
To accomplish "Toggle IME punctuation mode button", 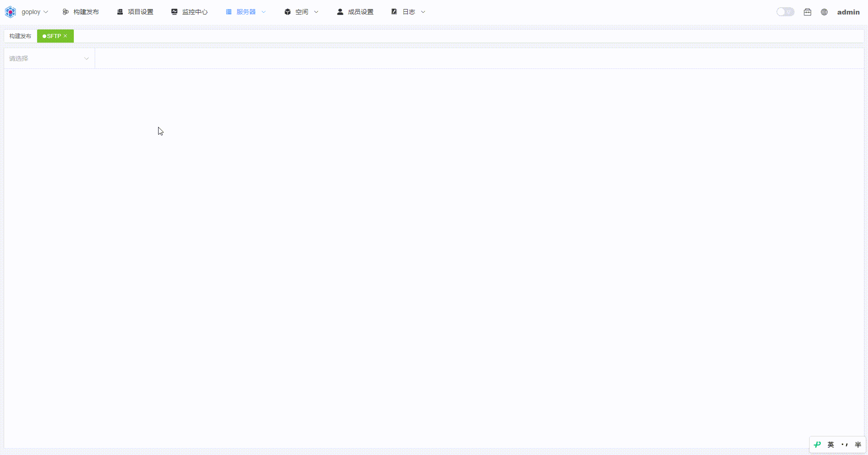I will pos(844,445).
